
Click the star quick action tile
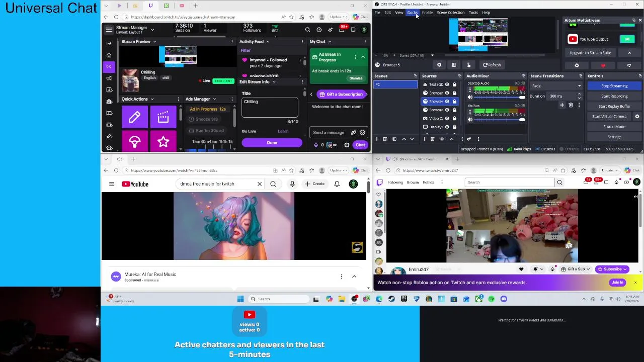click(163, 142)
